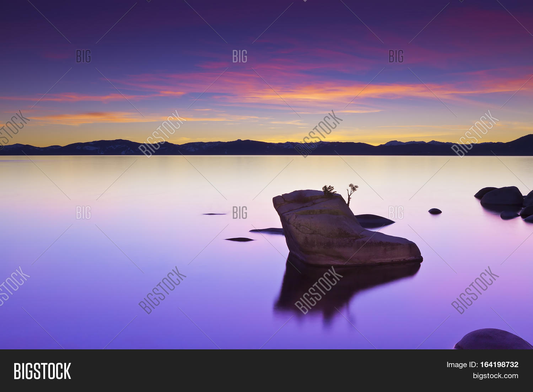This screenshot has height=392, width=533.
Task: Click the BIG watermark over the left water
Action: (84, 213)
